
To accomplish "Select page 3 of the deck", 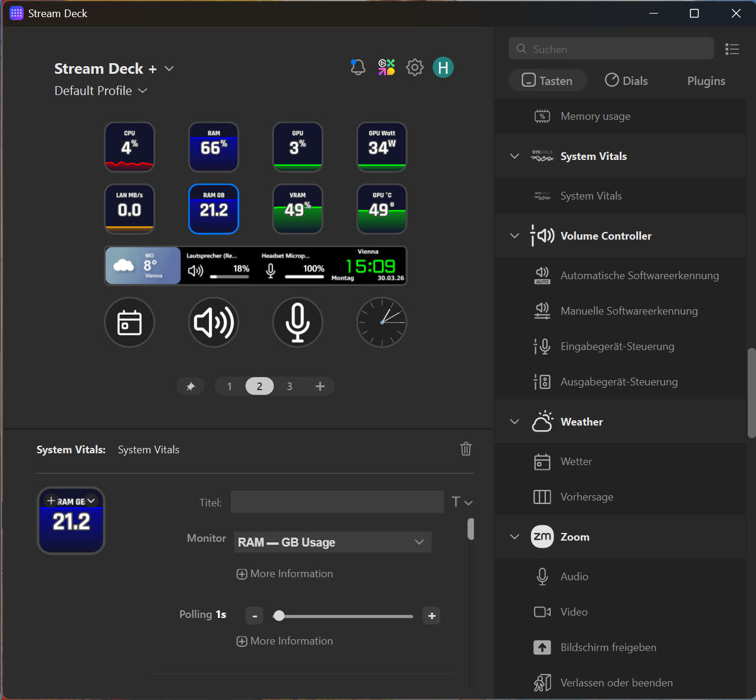I will click(x=289, y=386).
